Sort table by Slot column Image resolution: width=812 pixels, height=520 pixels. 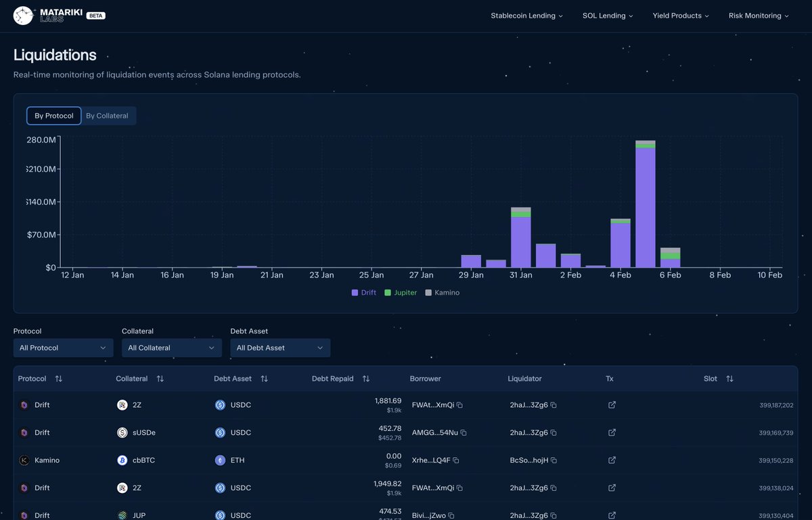tap(729, 379)
